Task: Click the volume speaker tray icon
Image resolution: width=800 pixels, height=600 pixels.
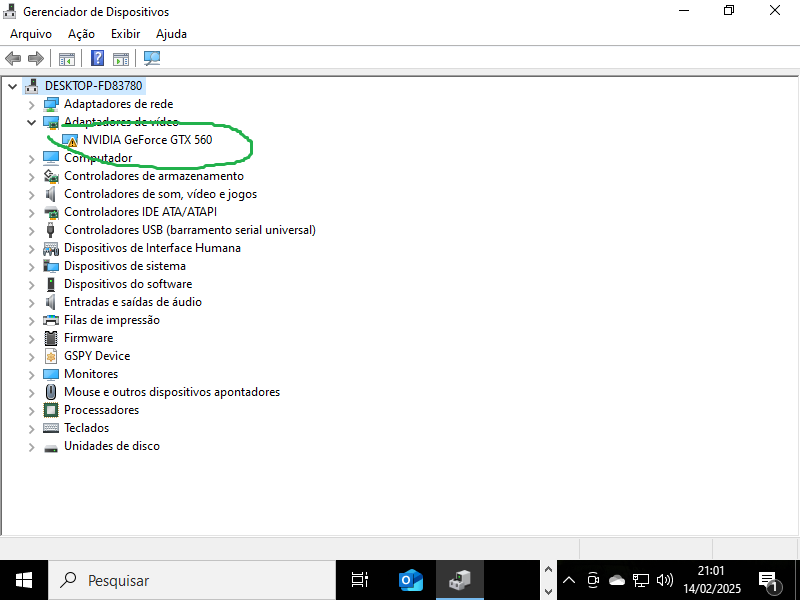Action: pos(665,580)
